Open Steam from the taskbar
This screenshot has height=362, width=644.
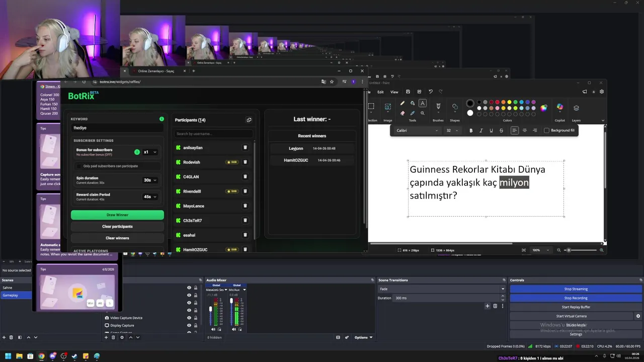click(74, 356)
